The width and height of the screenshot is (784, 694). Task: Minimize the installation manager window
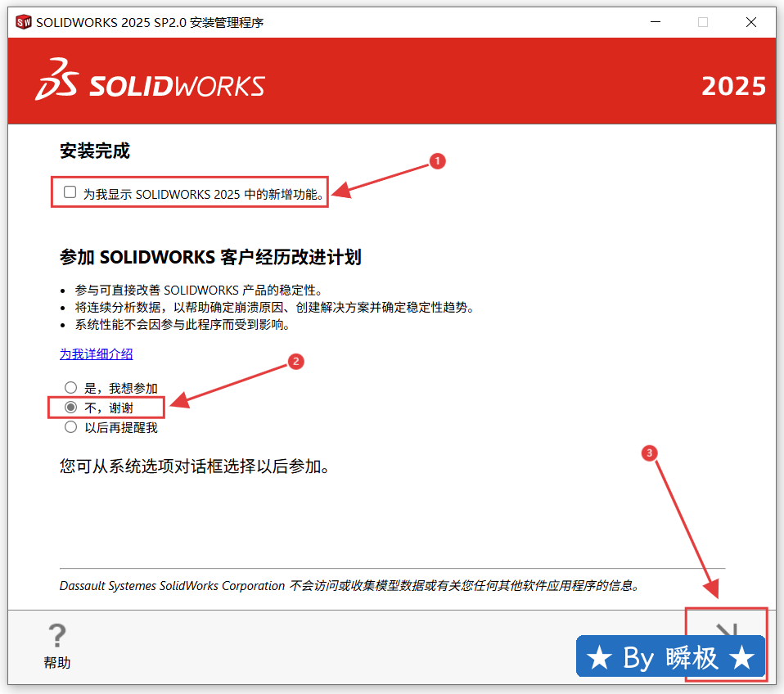[x=654, y=22]
